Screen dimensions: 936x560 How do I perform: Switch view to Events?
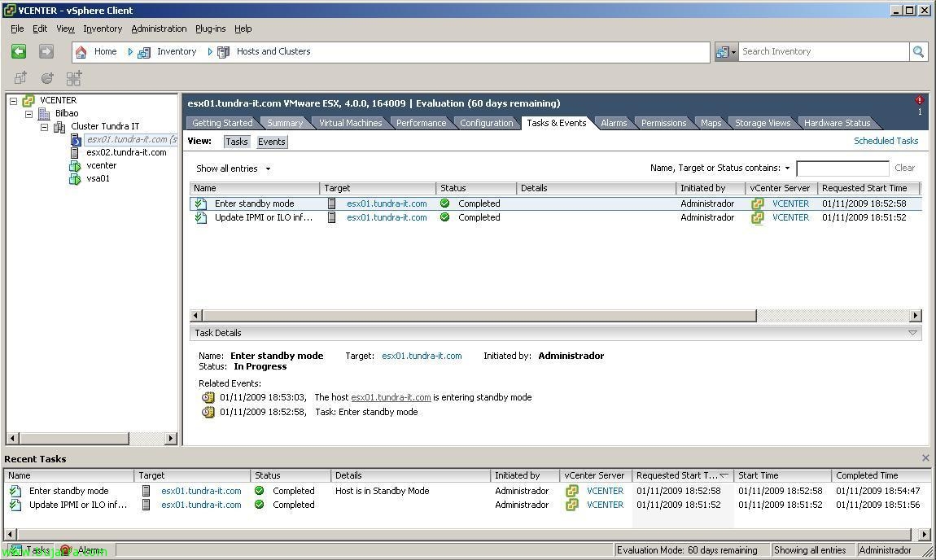coord(272,142)
